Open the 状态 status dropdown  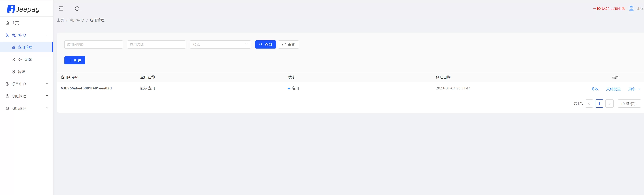pos(220,44)
